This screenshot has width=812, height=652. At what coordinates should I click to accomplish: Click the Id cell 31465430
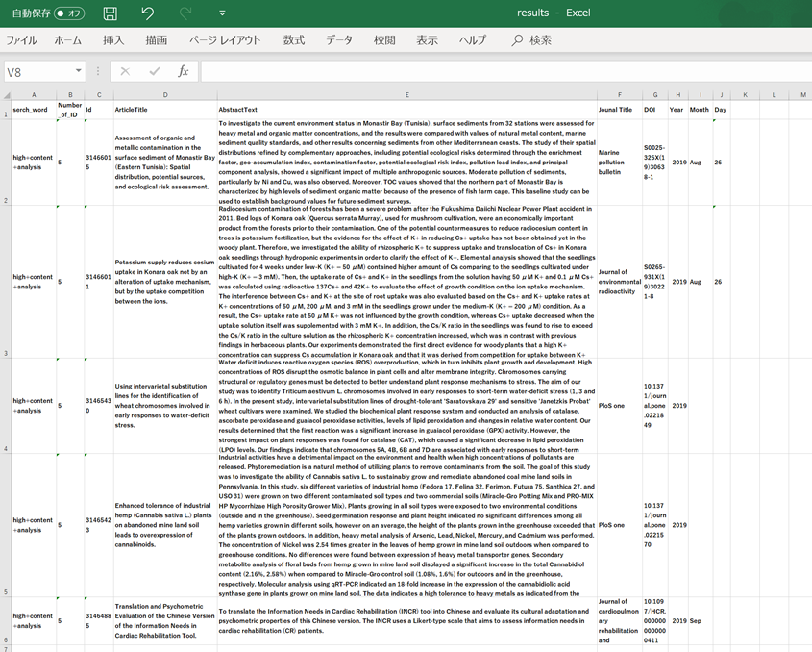[x=99, y=406]
